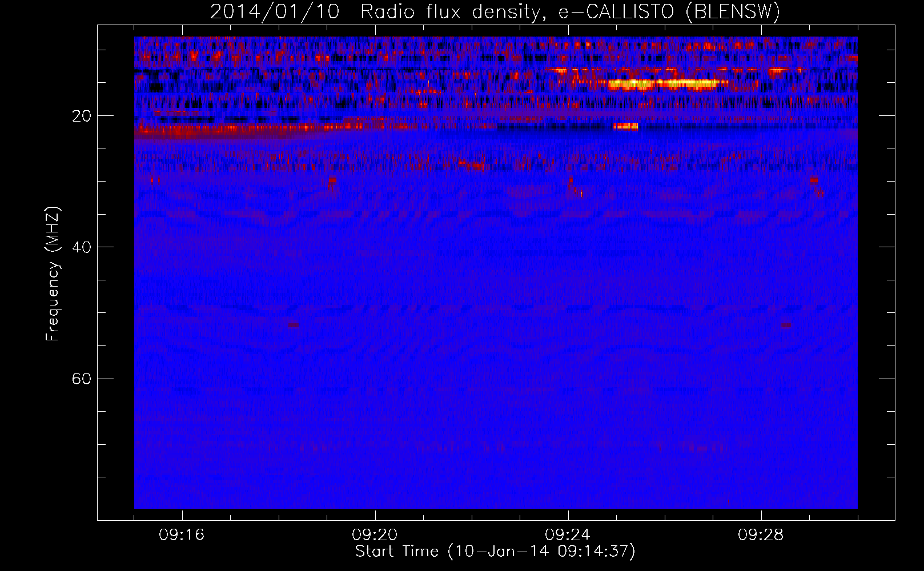
Task: Click the 'Frequency (MHZ)' axis label
Action: coord(53,274)
